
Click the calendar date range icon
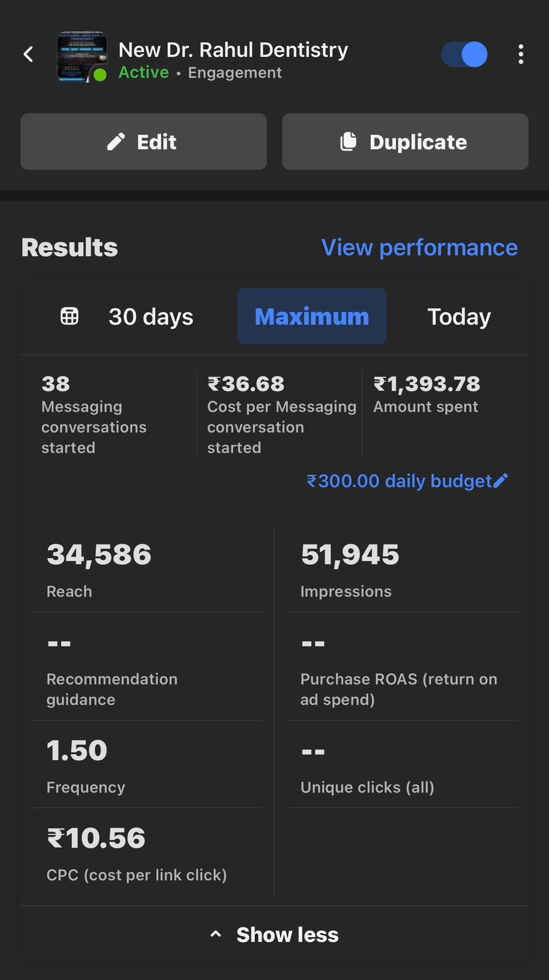click(69, 316)
